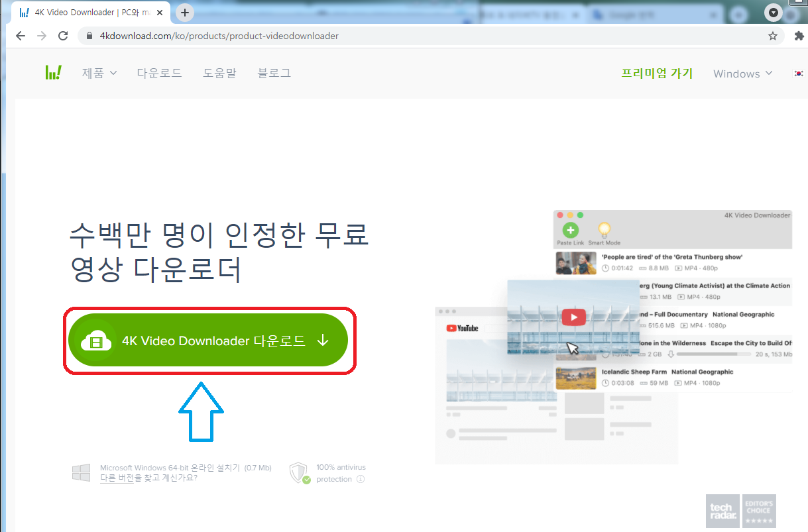Click the 4K Download green logo
Screen dimensions: 808x532
53,73
